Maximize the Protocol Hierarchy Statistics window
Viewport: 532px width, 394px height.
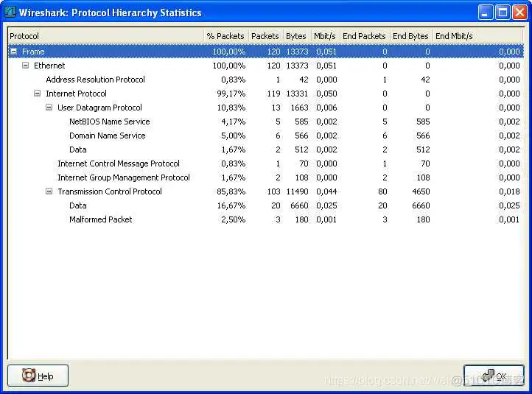tap(502, 13)
